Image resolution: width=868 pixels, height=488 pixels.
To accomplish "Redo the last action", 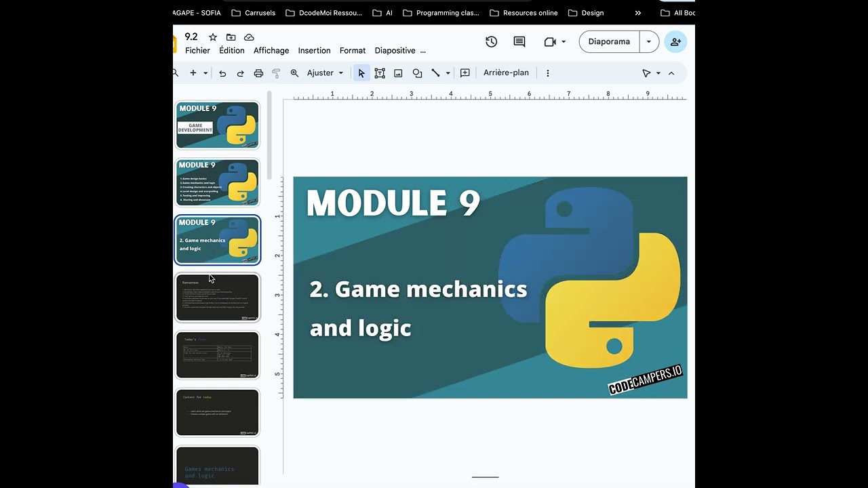I will tap(240, 73).
